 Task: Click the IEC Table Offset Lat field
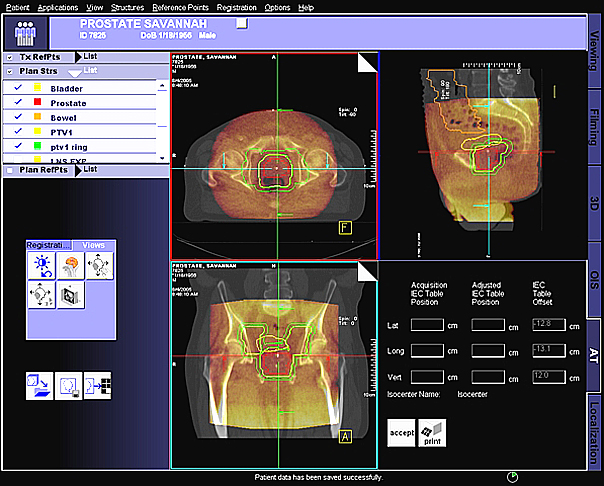click(x=549, y=325)
